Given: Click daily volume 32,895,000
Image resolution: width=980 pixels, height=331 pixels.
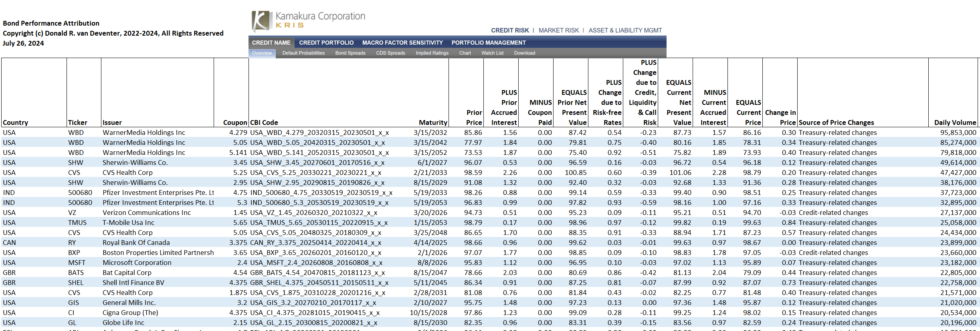Looking at the screenshot, I should 958,203.
